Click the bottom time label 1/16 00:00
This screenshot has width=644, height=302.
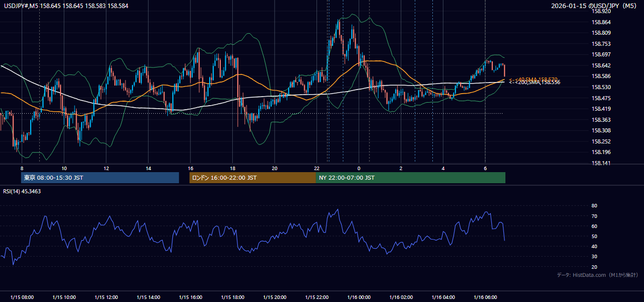tap(359, 297)
